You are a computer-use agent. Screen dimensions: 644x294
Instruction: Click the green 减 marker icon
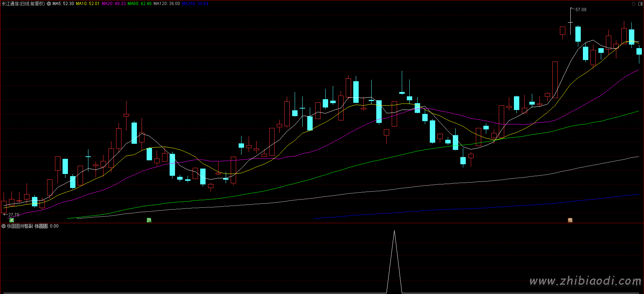click(x=11, y=220)
